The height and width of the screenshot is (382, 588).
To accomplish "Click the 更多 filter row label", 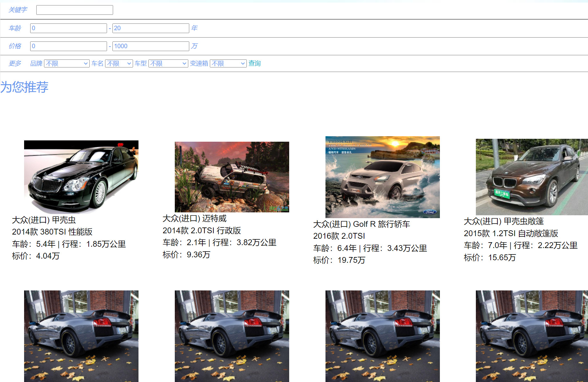I will click(x=15, y=64).
